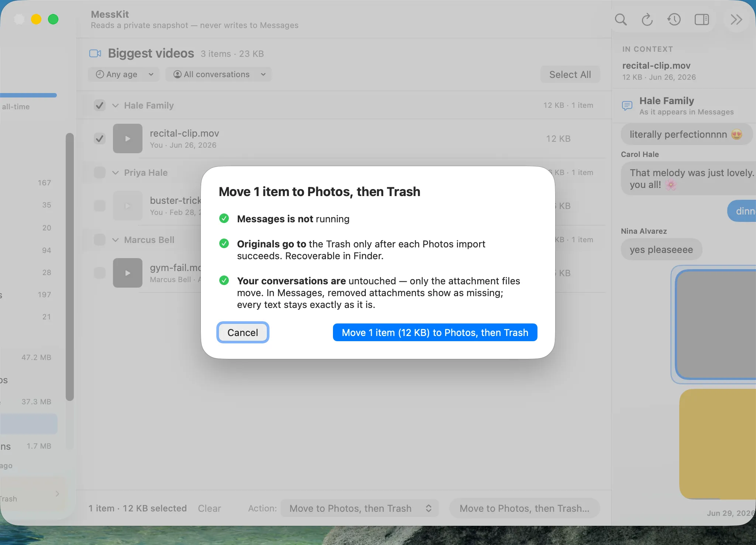Click the video camera icon beside Biggest videos
756x545 pixels.
tap(95, 54)
